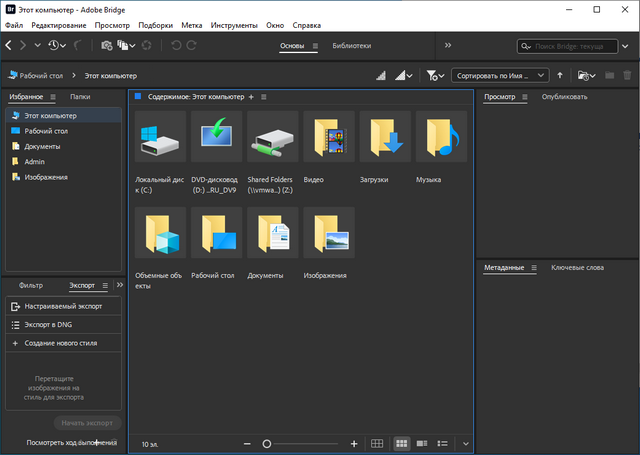Switch to the Папки tab
Viewport: 640px width, 455px height.
(x=80, y=97)
